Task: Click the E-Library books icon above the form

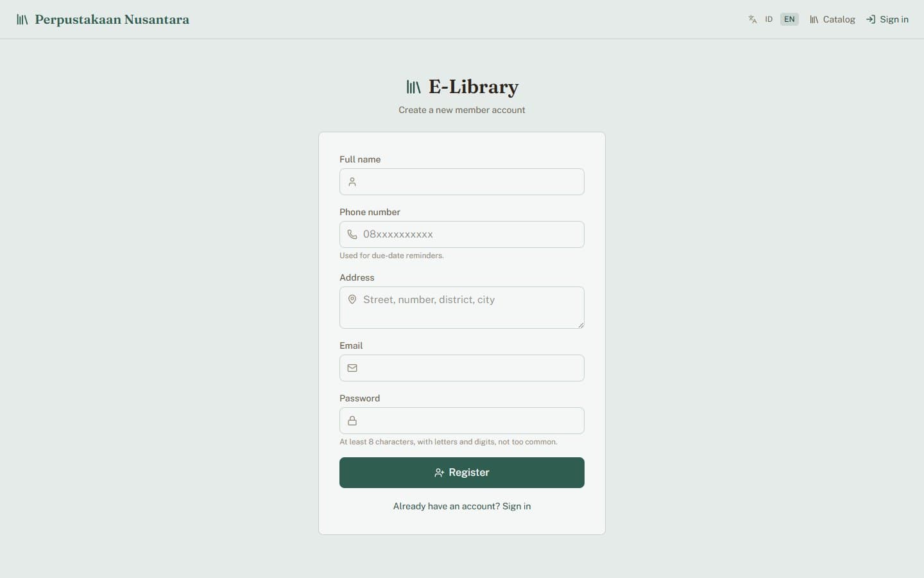Action: pos(414,87)
